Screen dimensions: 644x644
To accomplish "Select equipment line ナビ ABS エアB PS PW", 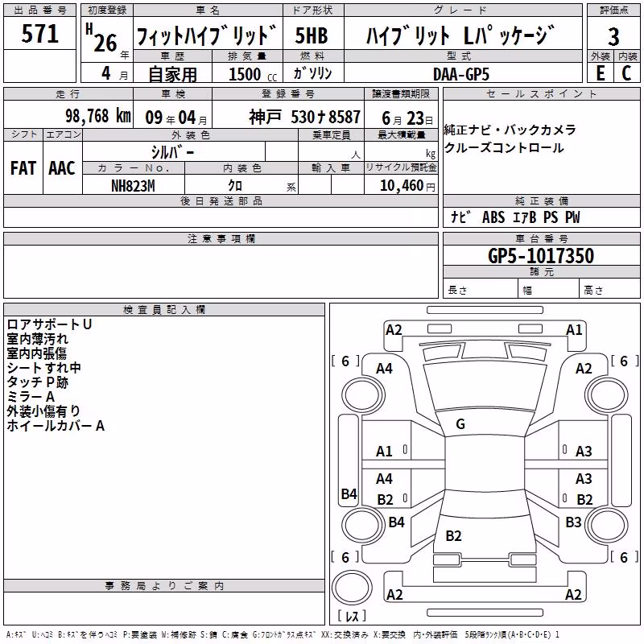I will click(x=515, y=217).
